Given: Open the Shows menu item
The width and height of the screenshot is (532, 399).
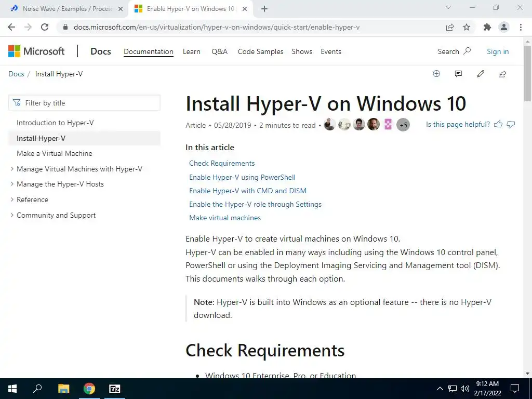Looking at the screenshot, I should (x=302, y=51).
